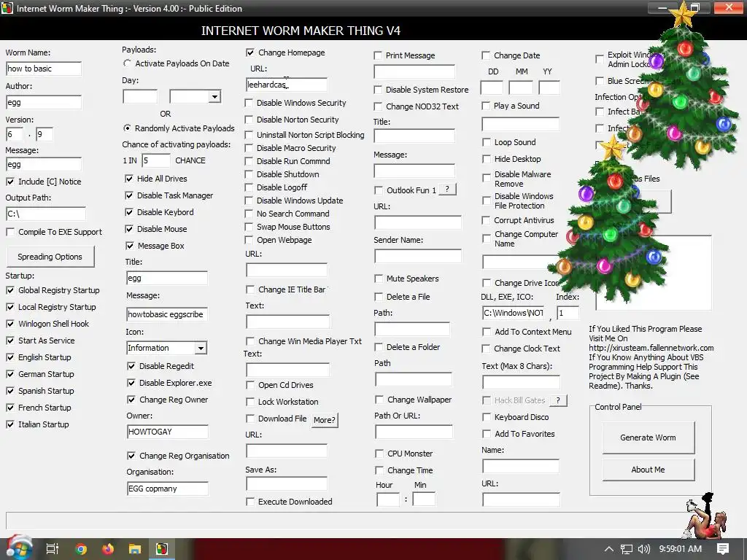Screen dimensions: 747x560
Task: Select Worm Maker taskbar icon
Action: pyautogui.click(x=162, y=549)
